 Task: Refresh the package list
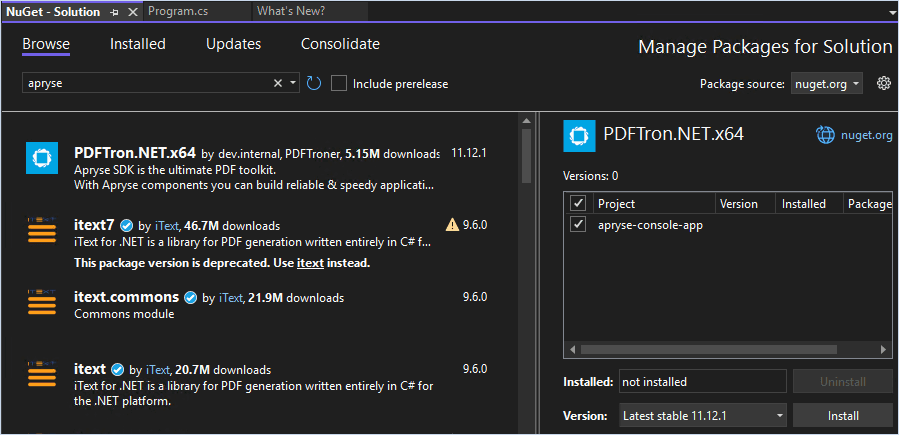[314, 84]
